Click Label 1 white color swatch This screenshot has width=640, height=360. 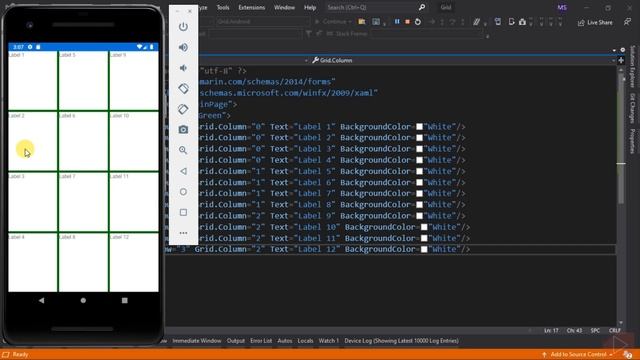(419, 127)
